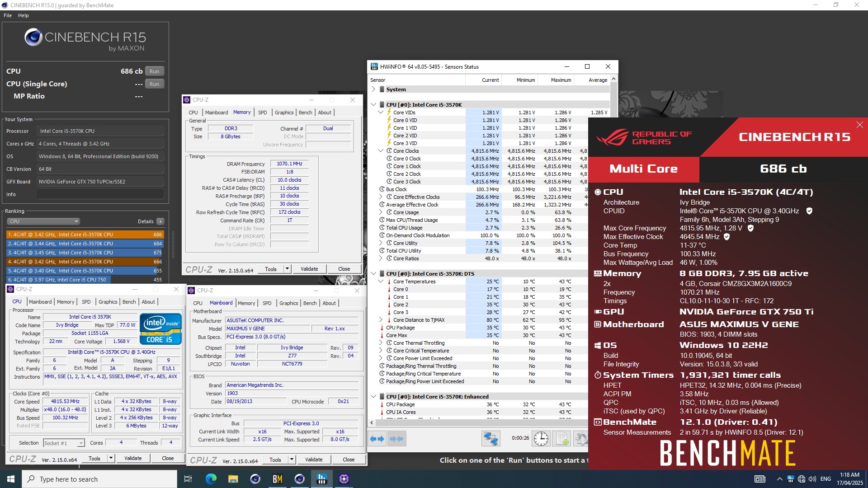Open the CPU ranking filter dropdown

43,221
